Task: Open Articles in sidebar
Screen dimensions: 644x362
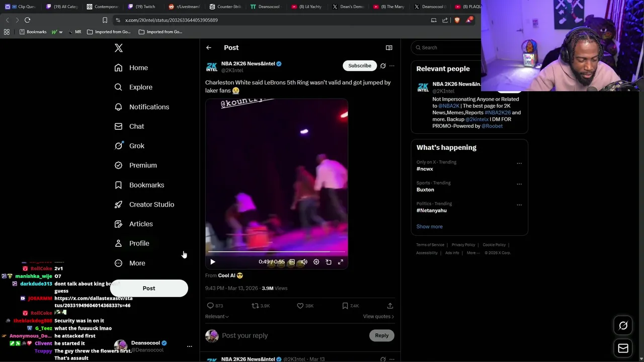Action: pos(134,224)
